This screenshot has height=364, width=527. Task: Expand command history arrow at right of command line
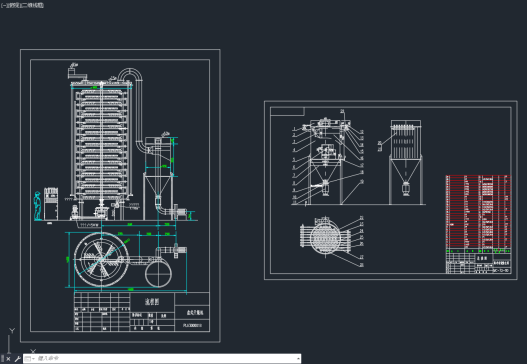[x=298, y=359]
